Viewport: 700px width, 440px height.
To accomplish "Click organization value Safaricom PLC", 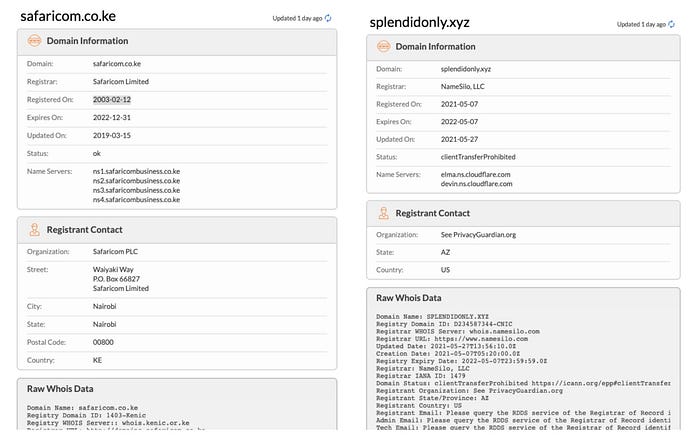I will [x=115, y=252].
